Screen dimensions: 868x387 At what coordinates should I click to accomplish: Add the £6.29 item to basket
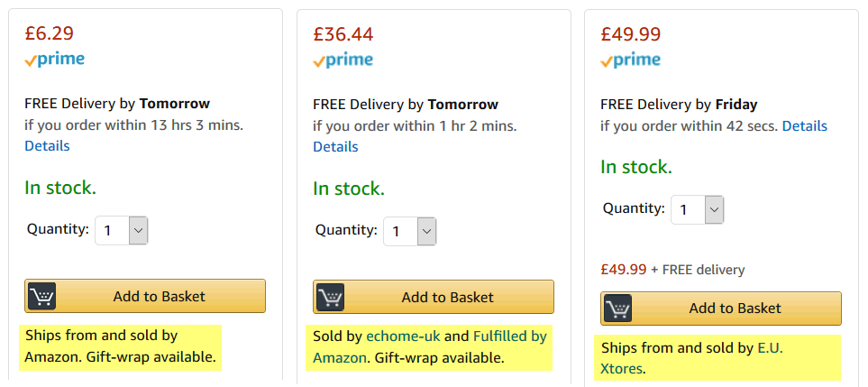145,296
